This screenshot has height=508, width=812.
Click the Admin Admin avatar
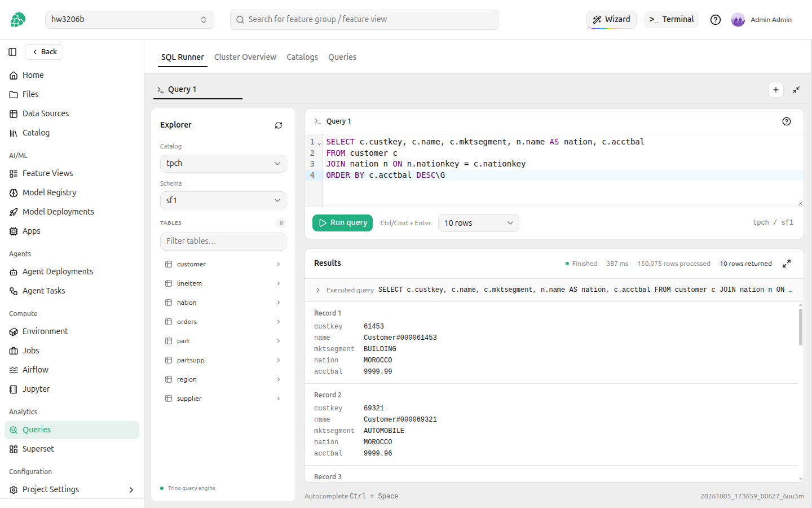pos(738,20)
